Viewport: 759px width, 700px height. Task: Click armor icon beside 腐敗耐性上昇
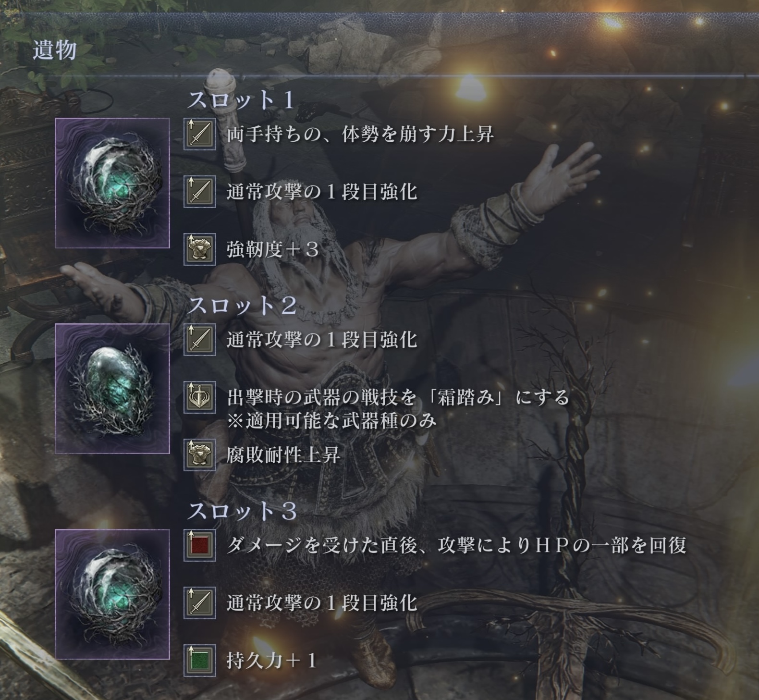click(199, 454)
